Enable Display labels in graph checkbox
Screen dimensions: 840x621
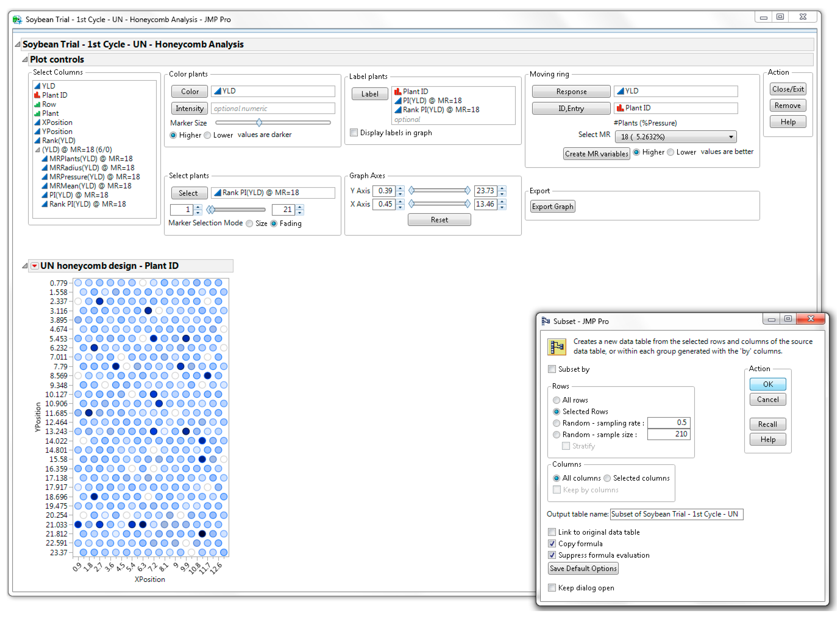click(x=354, y=133)
